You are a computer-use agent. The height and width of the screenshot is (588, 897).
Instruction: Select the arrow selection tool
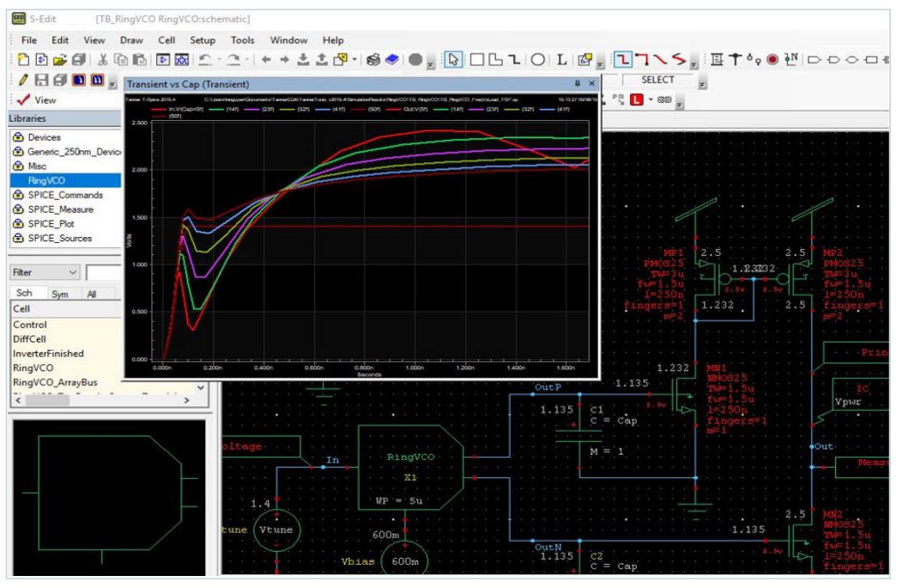453,60
